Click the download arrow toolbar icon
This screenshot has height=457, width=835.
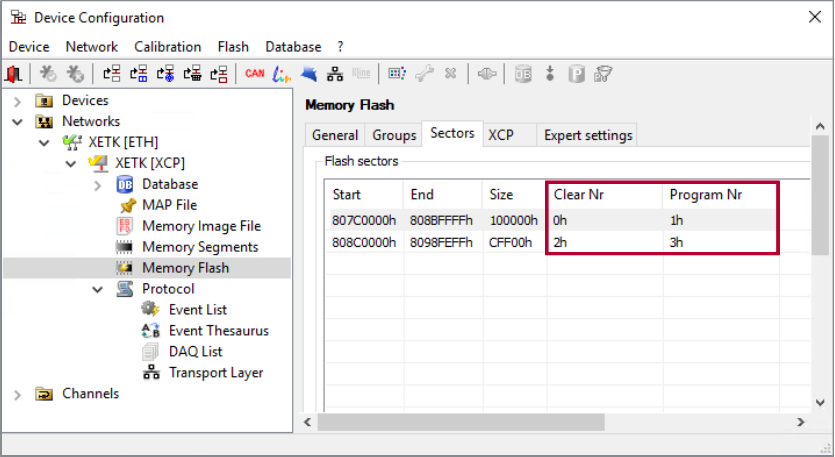point(550,74)
